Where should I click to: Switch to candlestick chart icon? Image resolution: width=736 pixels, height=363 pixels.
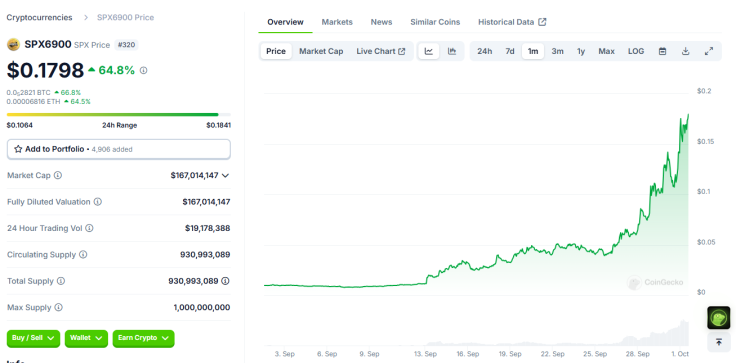(x=452, y=51)
